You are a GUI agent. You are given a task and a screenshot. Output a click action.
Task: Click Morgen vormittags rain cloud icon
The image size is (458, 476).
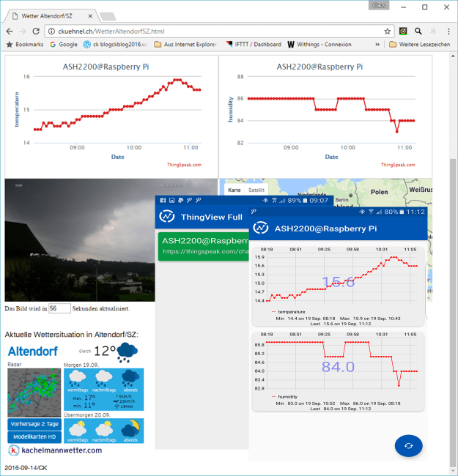pos(78,379)
